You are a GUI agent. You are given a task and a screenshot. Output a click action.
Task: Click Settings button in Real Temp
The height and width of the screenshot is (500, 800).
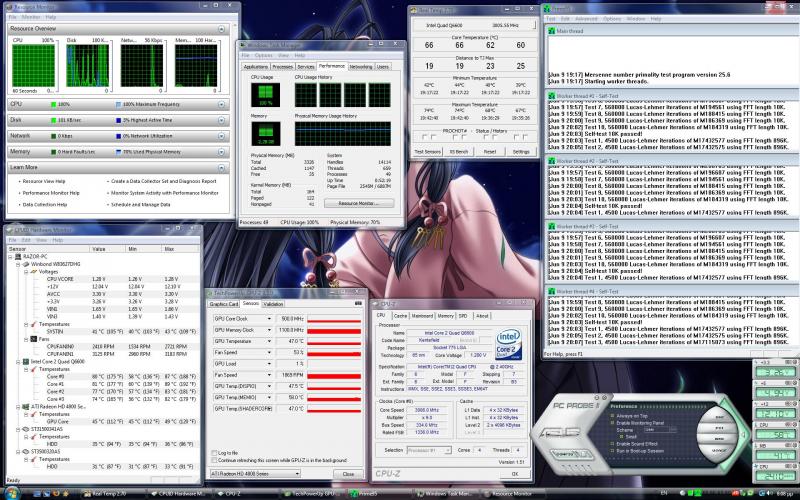point(521,152)
